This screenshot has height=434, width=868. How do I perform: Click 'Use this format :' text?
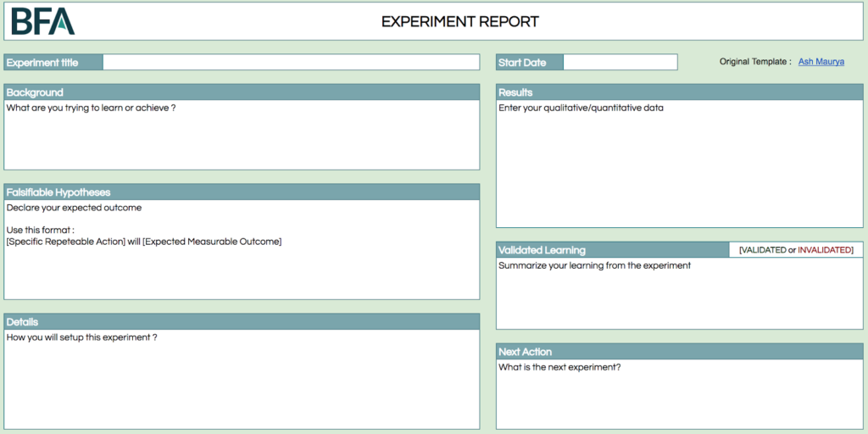click(x=41, y=231)
